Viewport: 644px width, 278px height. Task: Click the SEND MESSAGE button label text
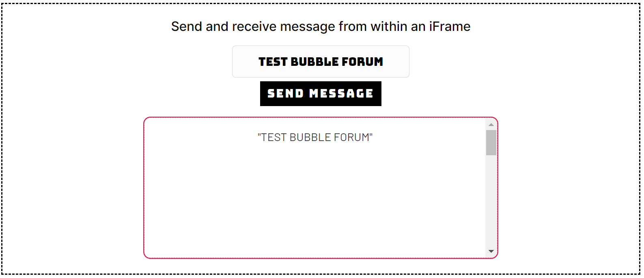tap(321, 93)
